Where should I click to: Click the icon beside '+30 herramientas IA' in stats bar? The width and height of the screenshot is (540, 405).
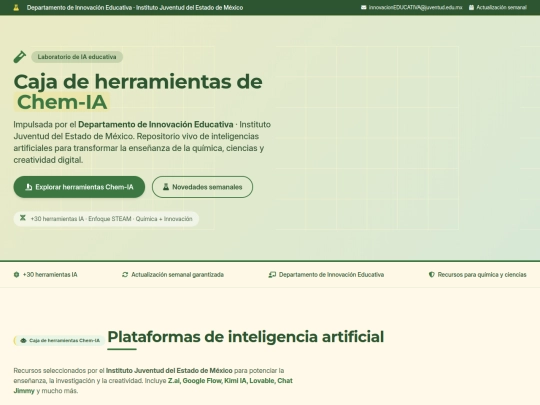pos(16,274)
